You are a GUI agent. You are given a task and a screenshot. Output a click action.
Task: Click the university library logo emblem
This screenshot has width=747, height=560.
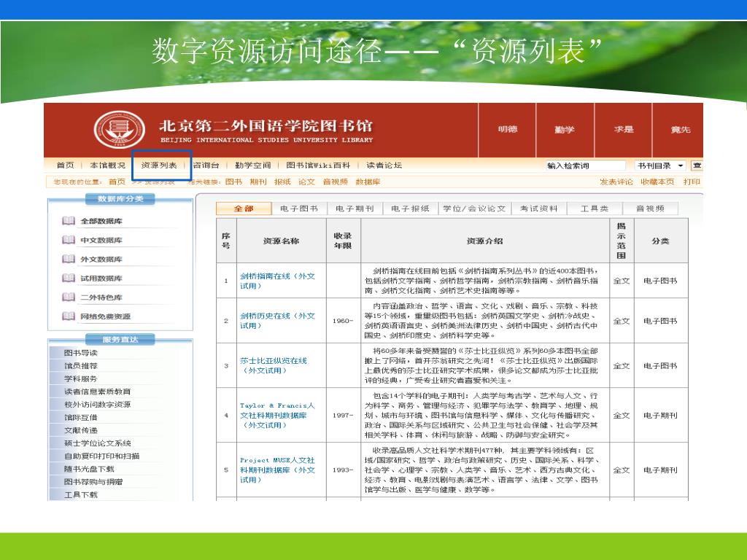click(119, 130)
